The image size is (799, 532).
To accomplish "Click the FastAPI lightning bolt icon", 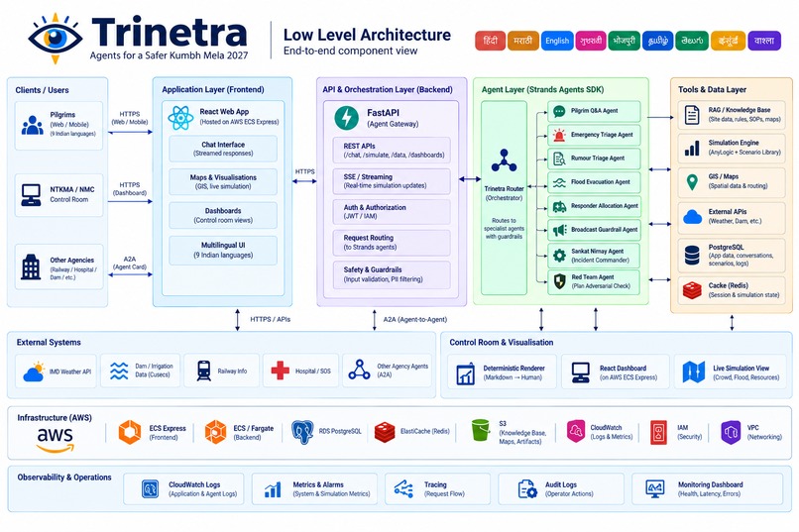I will (347, 118).
